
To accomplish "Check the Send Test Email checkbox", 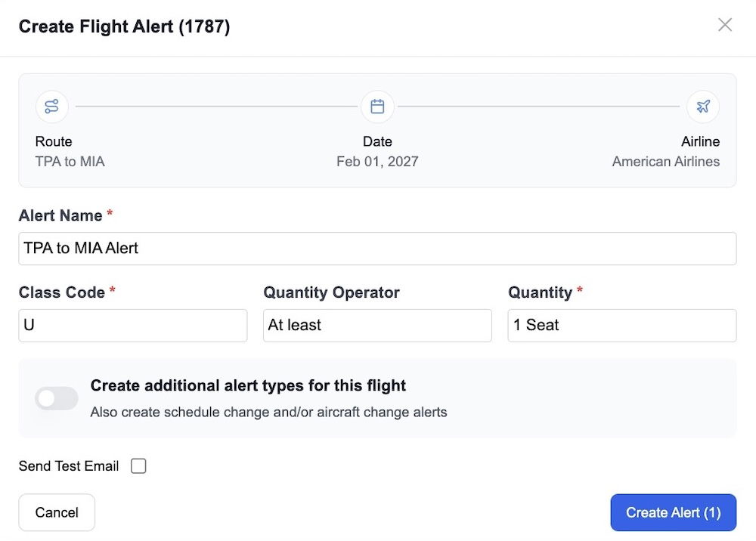I will click(x=138, y=466).
